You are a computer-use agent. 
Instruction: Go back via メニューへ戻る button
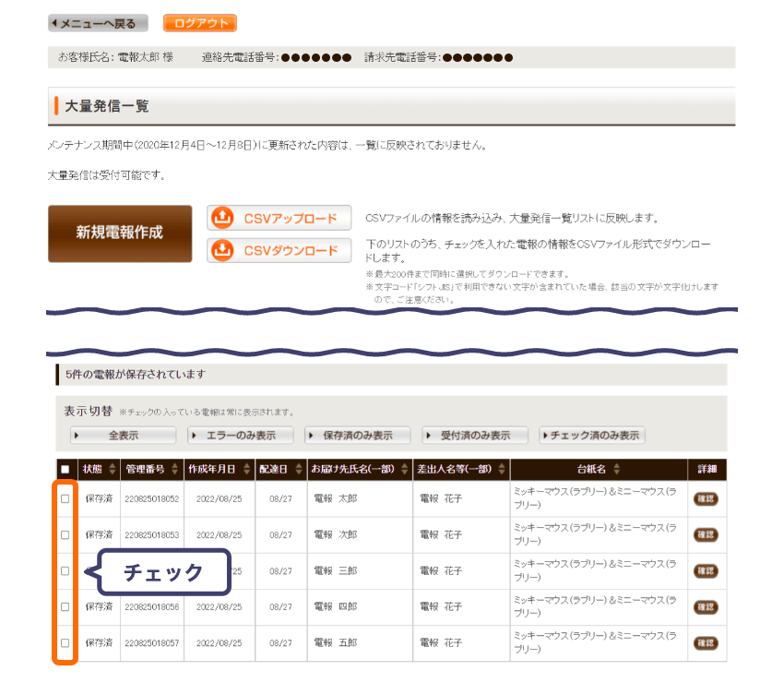click(98, 23)
